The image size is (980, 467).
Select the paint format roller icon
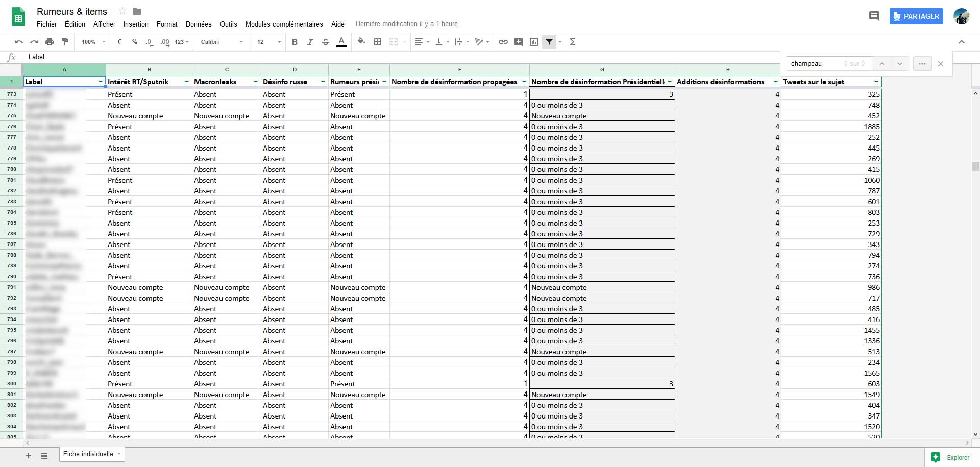pos(65,42)
